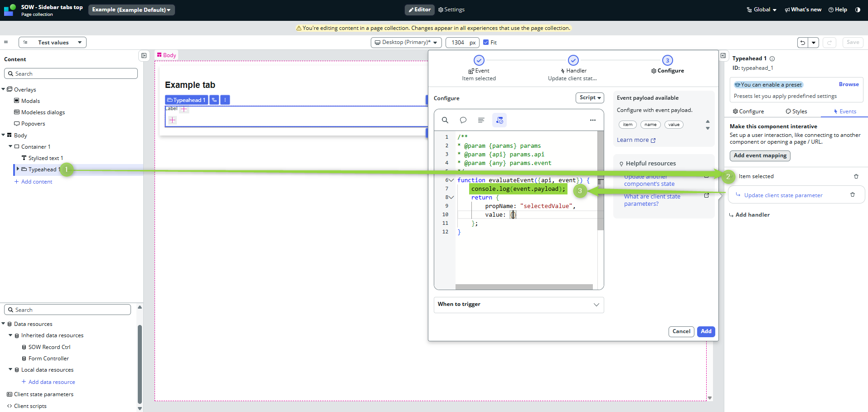The image size is (868, 412).
Task: Switch to the Styles tab
Action: coord(796,111)
